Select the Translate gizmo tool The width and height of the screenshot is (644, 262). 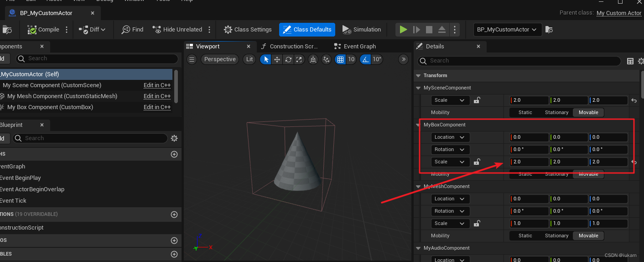[277, 59]
